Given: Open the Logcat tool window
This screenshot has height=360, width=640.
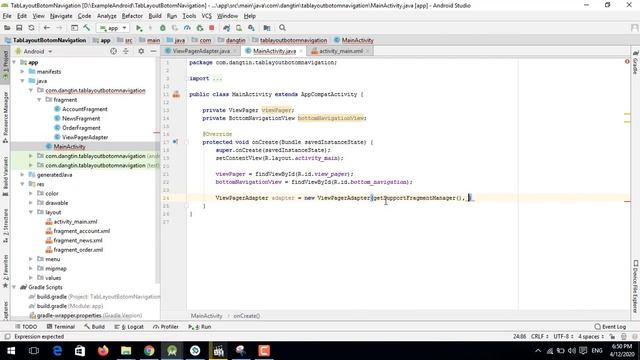Looking at the screenshot, I should 129,327.
